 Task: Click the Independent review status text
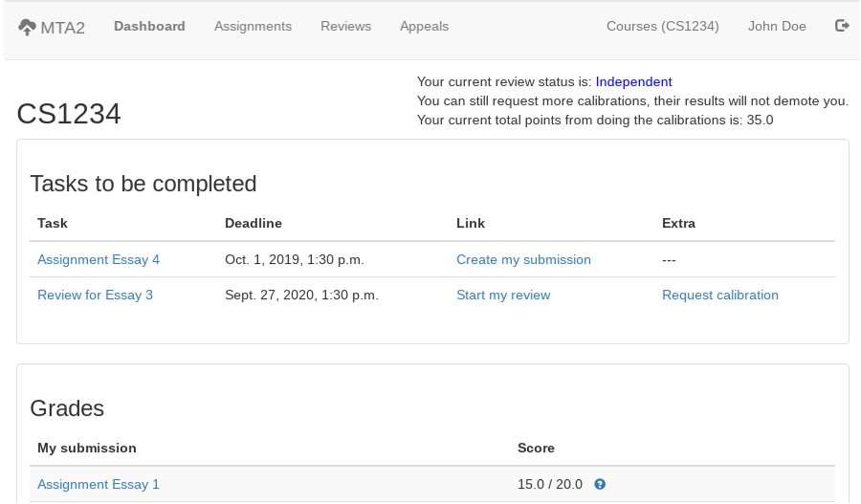[633, 82]
